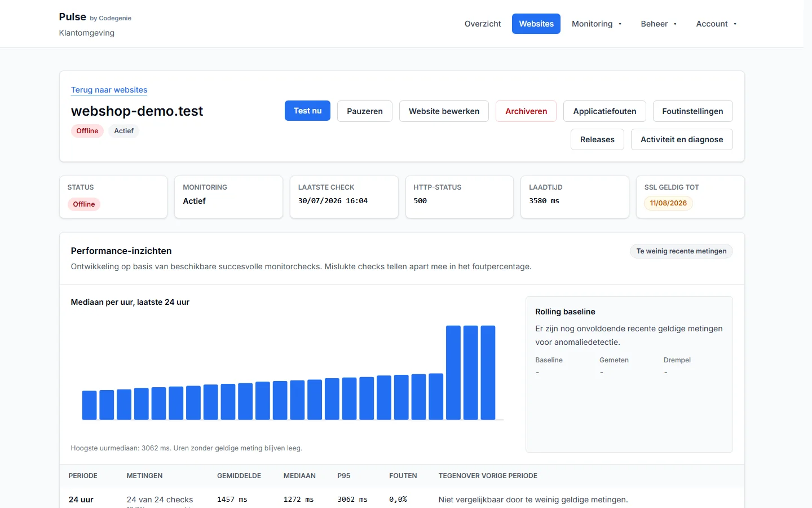Open the Applicatiefouten page
812x508 pixels.
point(604,111)
